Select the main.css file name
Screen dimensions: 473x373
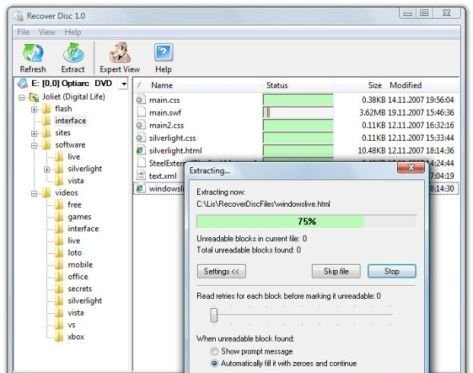165,100
